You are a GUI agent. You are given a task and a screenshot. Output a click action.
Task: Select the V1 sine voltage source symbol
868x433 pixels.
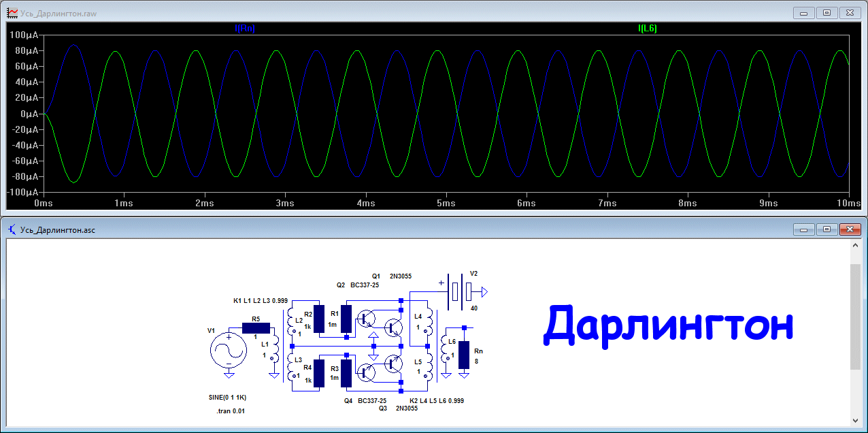pos(229,351)
